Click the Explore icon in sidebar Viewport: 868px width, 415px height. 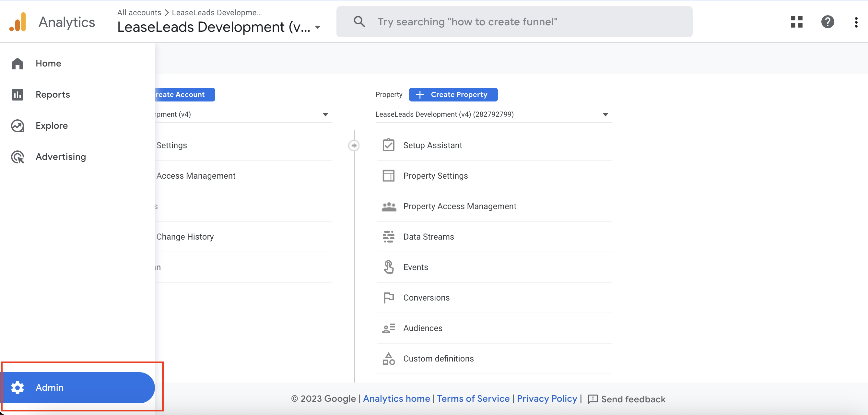[18, 126]
